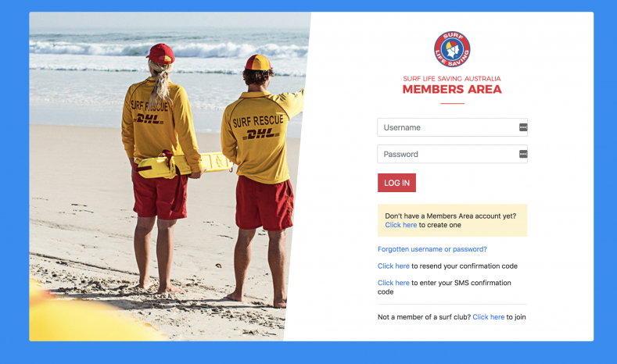Open the 'Forgotten username or password?' link
The height and width of the screenshot is (364, 617).
click(432, 249)
